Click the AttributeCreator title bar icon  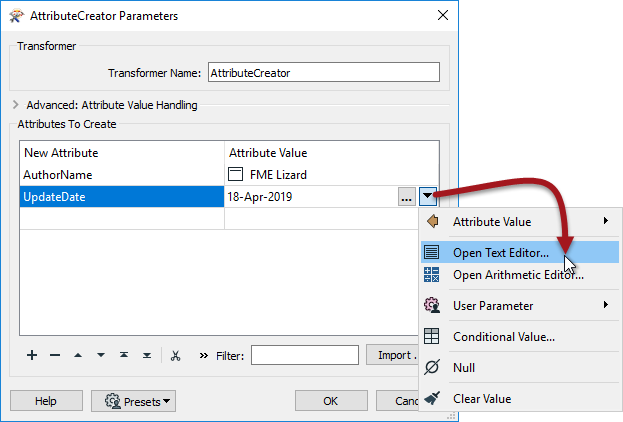(16, 16)
